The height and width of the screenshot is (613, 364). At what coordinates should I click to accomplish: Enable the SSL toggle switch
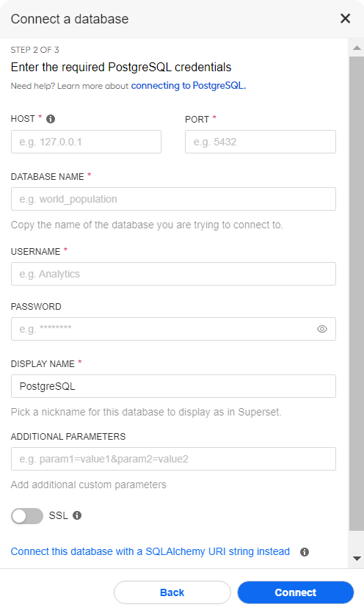(27, 516)
